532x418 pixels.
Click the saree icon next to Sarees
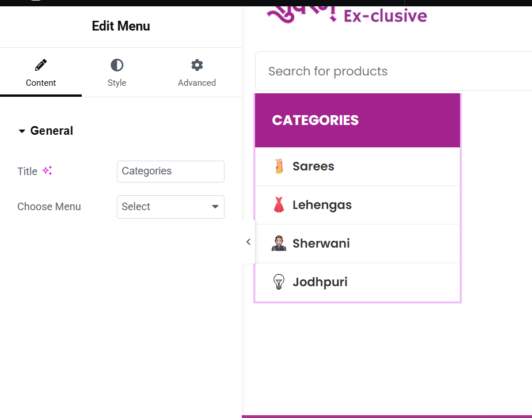coord(279,166)
